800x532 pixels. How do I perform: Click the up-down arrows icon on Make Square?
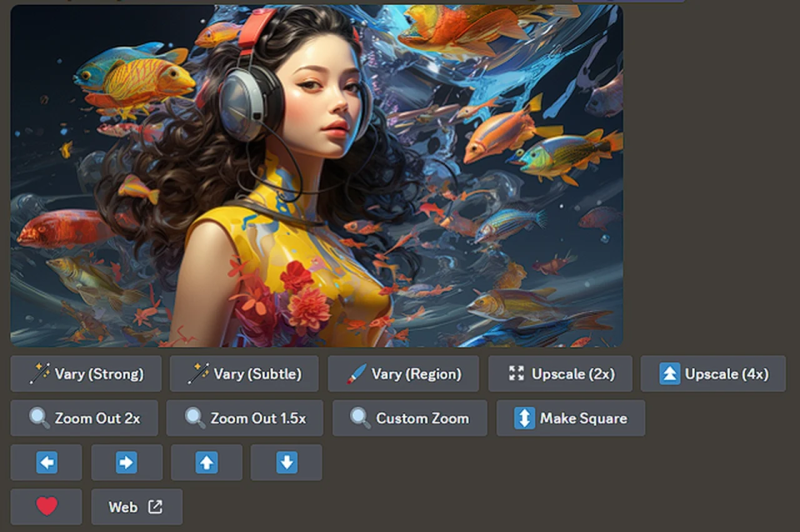pos(524,418)
